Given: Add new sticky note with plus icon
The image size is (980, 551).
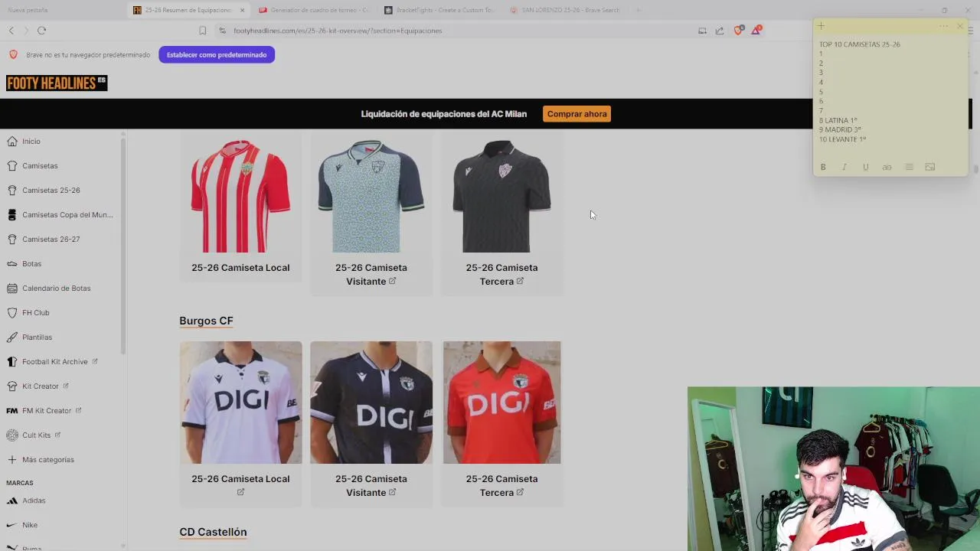Looking at the screenshot, I should [x=821, y=26].
